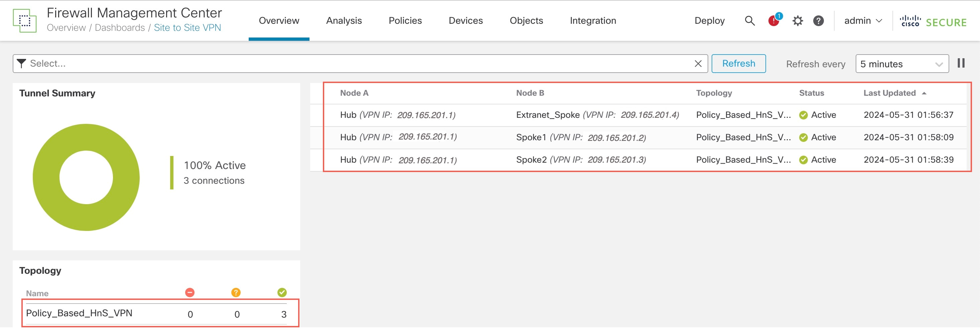The height and width of the screenshot is (330, 980).
Task: Click the filter funnel icon
Action: point(22,64)
